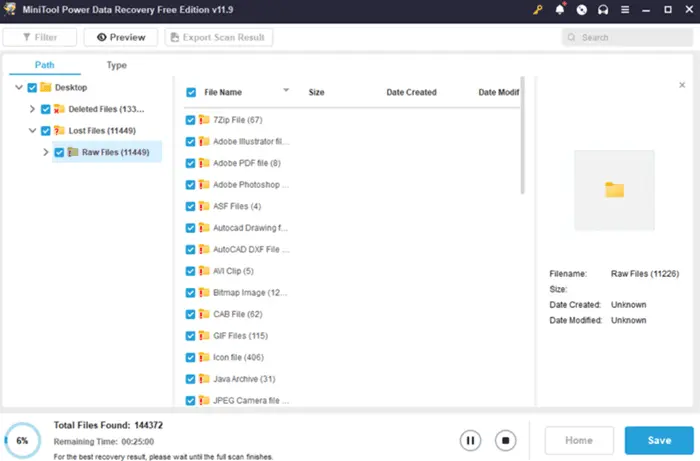
Task: Click the Lost Files folder icon
Action: 59,130
